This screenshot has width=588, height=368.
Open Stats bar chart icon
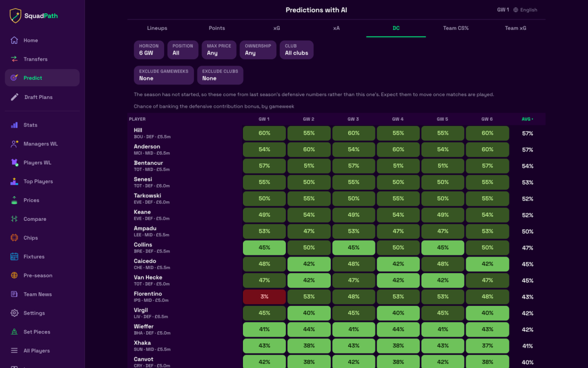pyautogui.click(x=14, y=125)
